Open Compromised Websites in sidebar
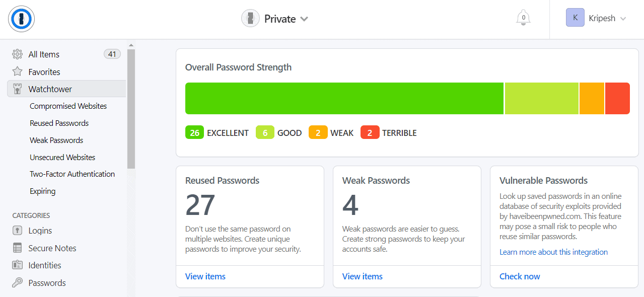The width and height of the screenshot is (644, 297). pyautogui.click(x=68, y=106)
